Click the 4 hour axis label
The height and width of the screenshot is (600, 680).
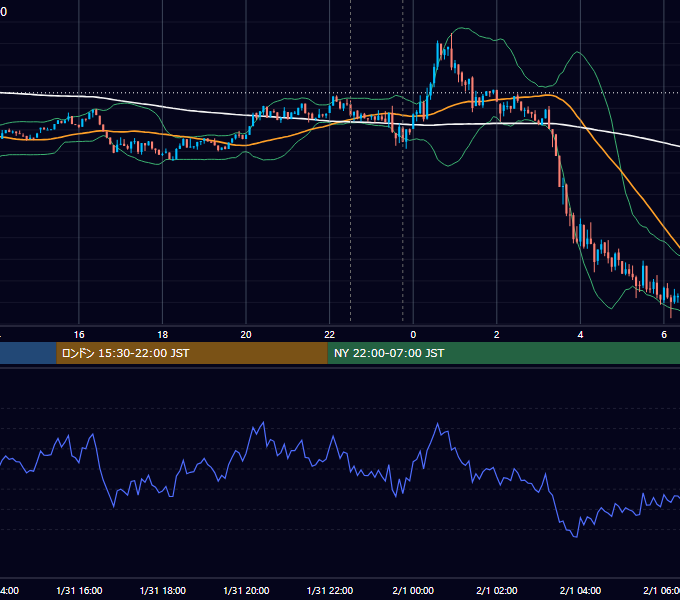point(580,335)
